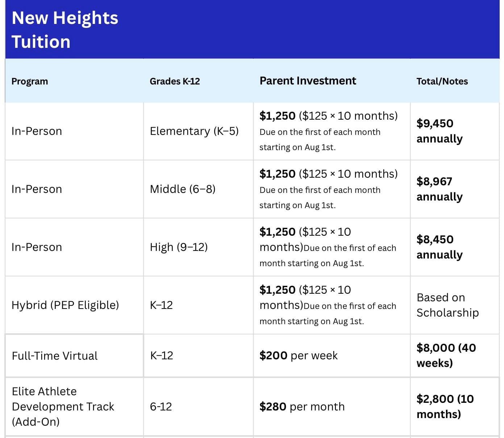This screenshot has height=438, width=504.
Task: Click the Total/Notes column header
Action: pyautogui.click(x=442, y=81)
